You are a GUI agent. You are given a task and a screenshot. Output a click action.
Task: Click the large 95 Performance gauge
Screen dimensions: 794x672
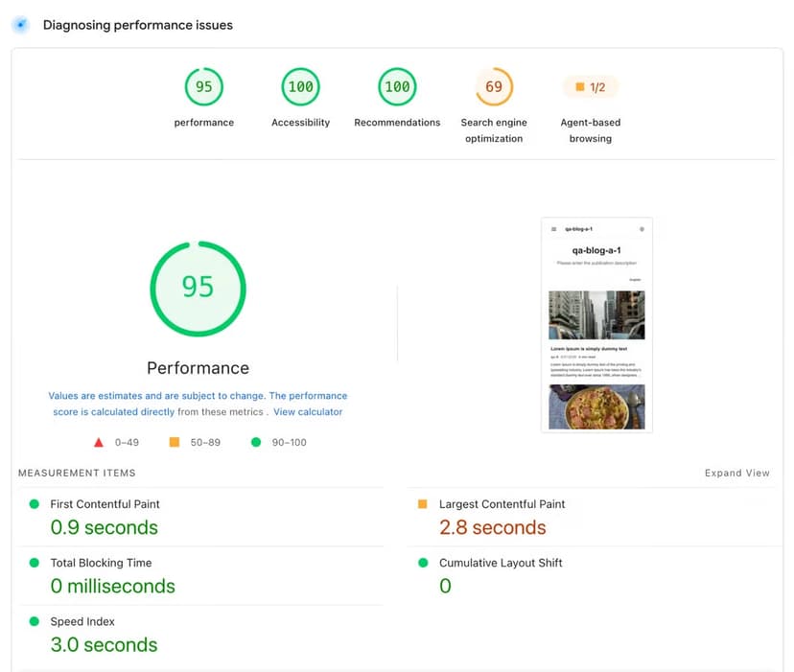198,289
